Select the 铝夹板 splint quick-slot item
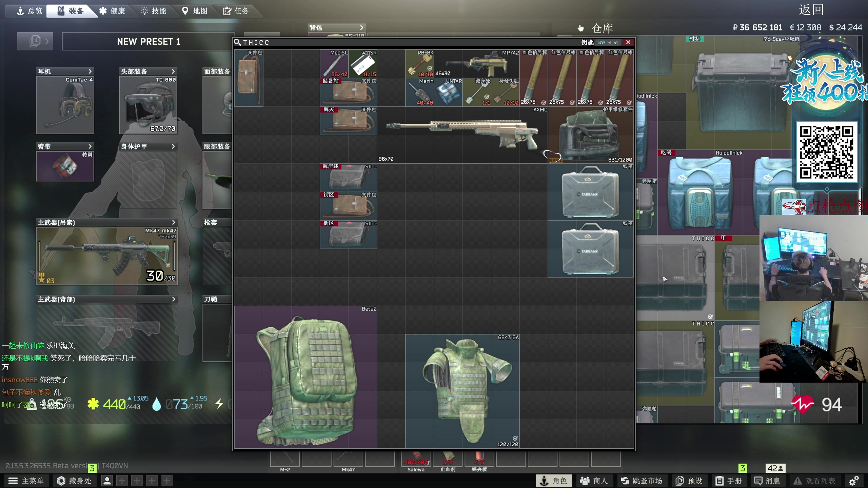This screenshot has height=488, width=868. [479, 460]
